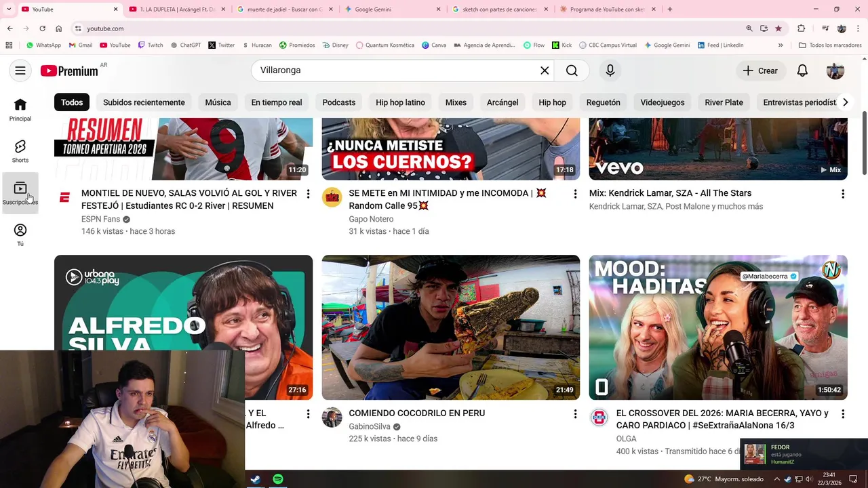Show more filter chips with arrow
Image resolution: width=868 pixels, height=488 pixels.
(845, 102)
